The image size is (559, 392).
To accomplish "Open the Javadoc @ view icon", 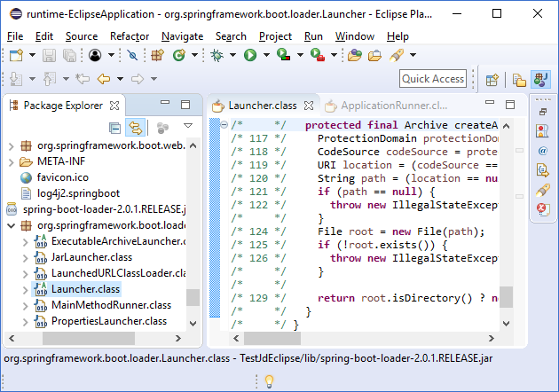I will (543, 151).
